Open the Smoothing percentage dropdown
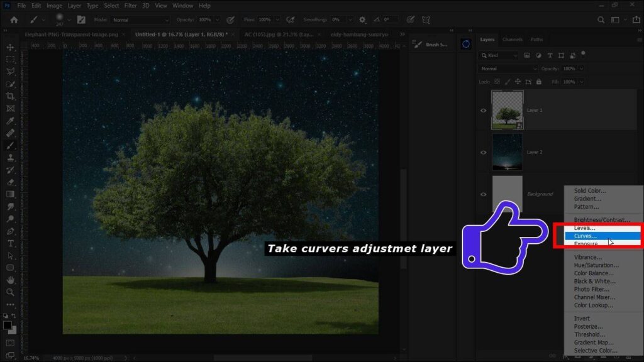Screen dimensions: 644x362 [x=350, y=19]
